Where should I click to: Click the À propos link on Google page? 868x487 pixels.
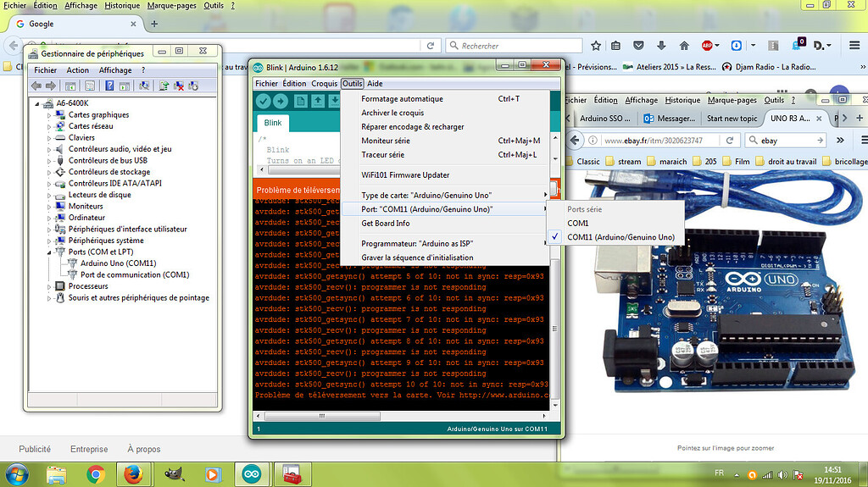pyautogui.click(x=143, y=450)
